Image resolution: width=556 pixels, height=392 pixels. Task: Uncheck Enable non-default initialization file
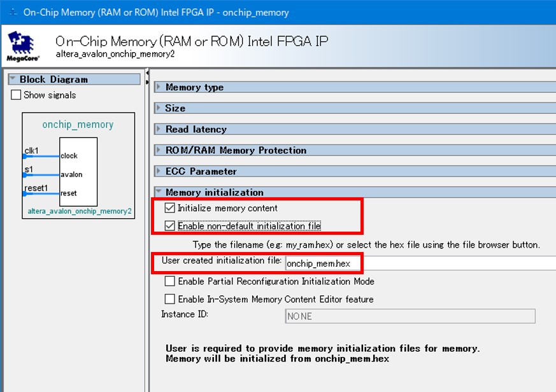[x=169, y=226]
